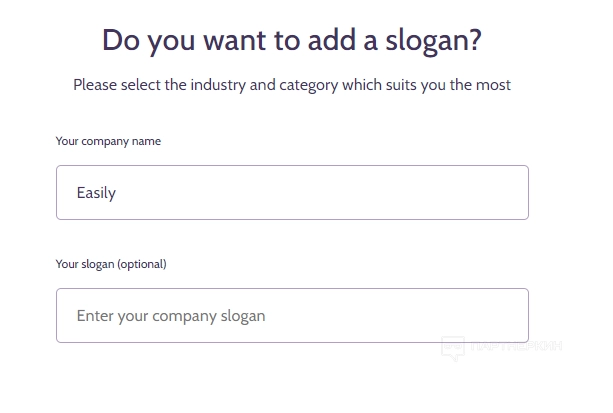Click the word "category" in the subtitle
613x413 pixels.
pyautogui.click(x=308, y=85)
